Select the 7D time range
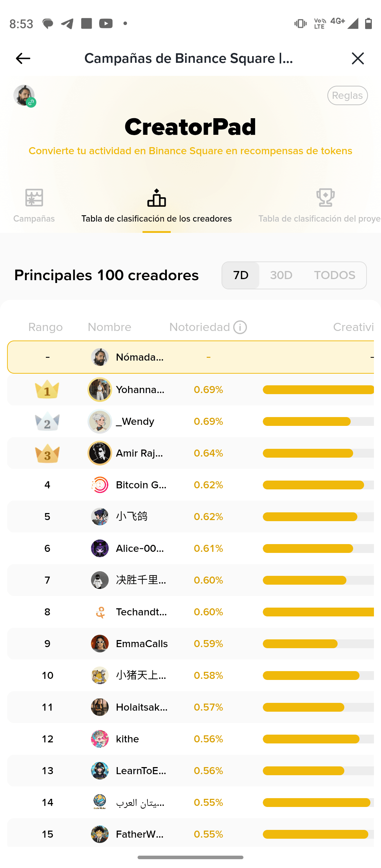 [x=241, y=275]
